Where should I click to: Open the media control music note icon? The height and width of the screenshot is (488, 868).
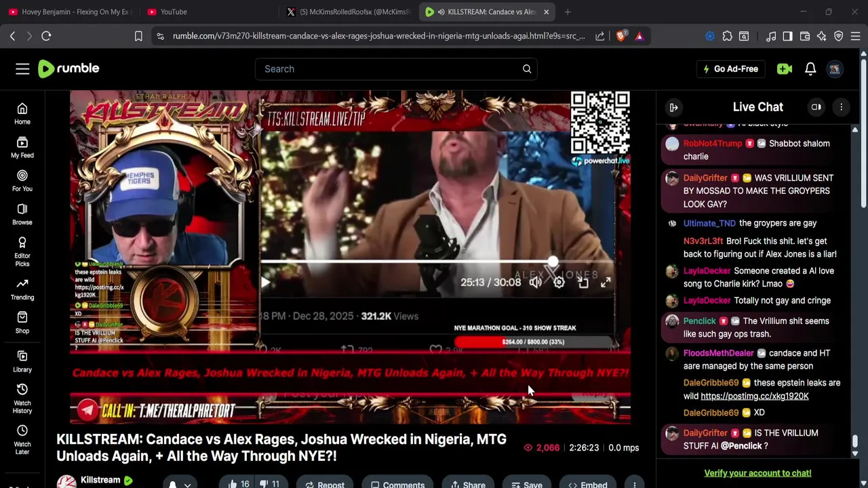(771, 36)
